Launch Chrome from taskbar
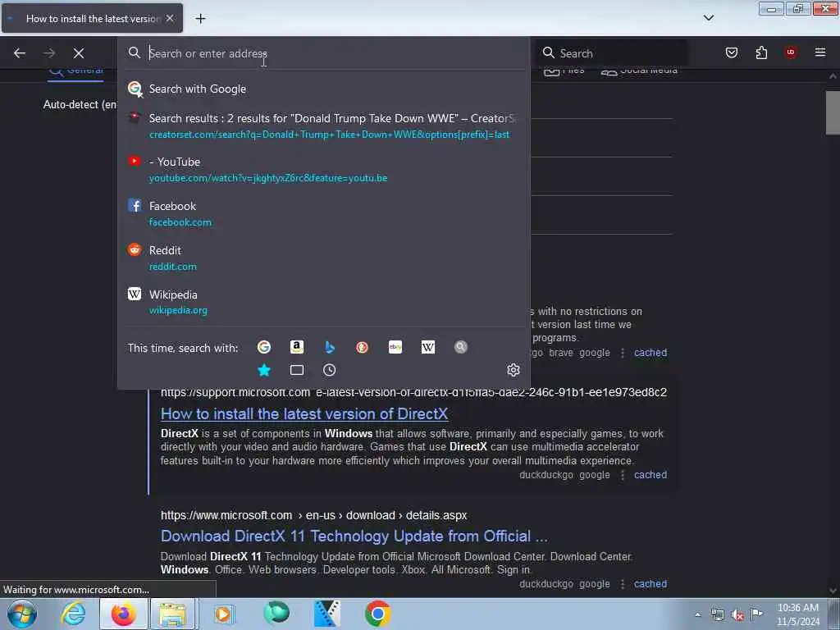 click(377, 614)
